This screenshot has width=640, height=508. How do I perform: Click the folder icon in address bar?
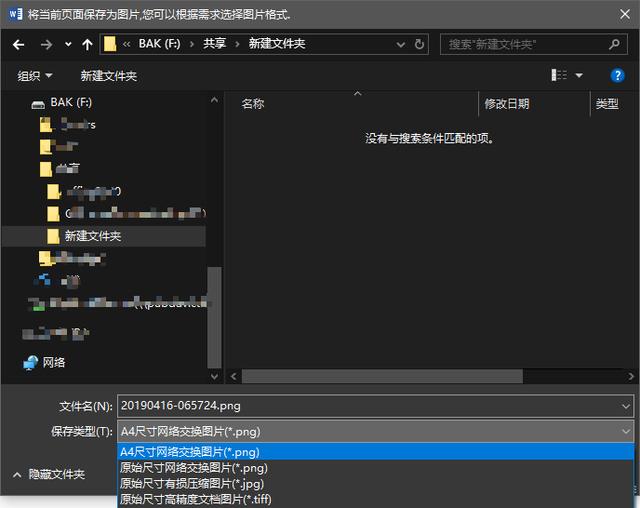tap(110, 44)
